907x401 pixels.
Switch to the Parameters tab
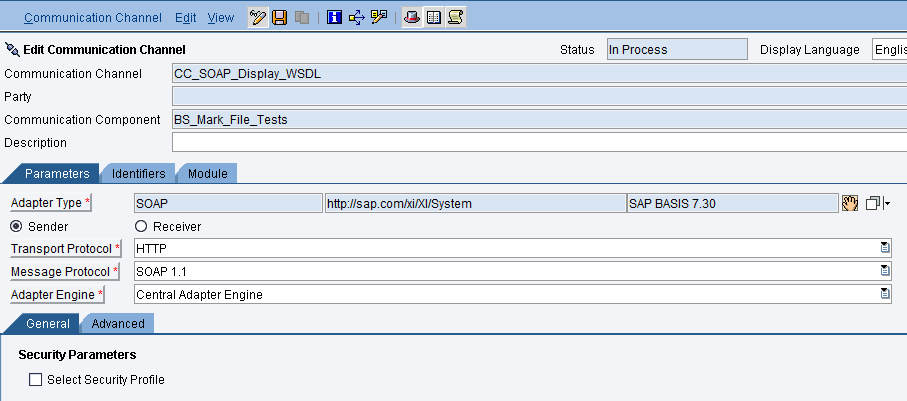click(57, 174)
